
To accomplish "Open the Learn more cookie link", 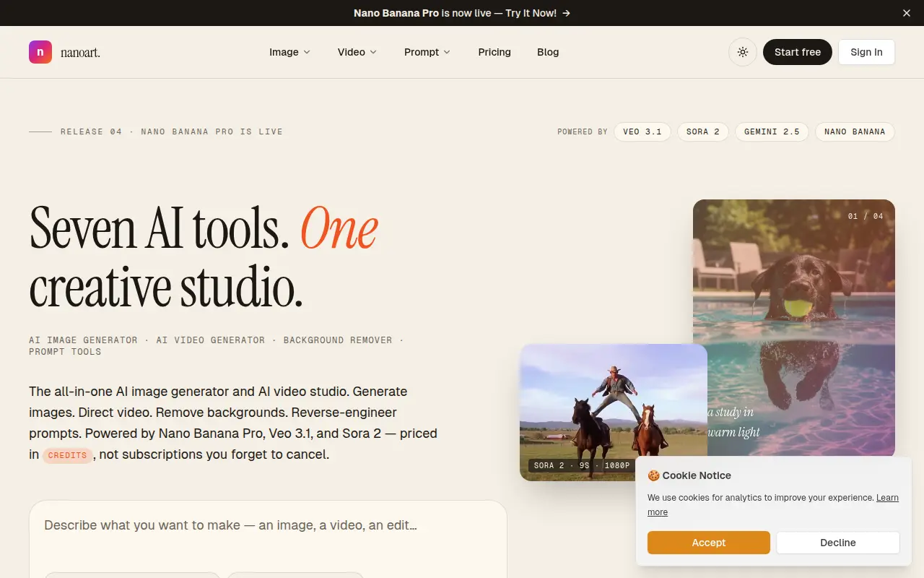I will click(x=773, y=505).
